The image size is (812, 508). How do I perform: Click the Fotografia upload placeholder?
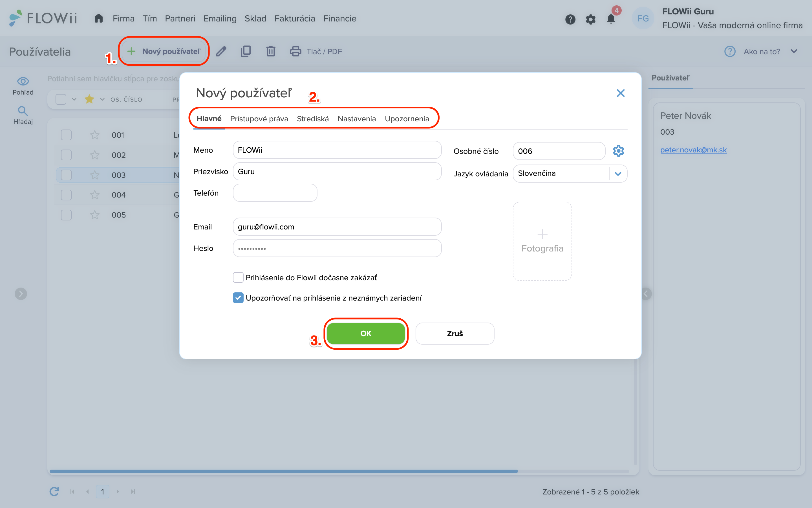[542, 241]
